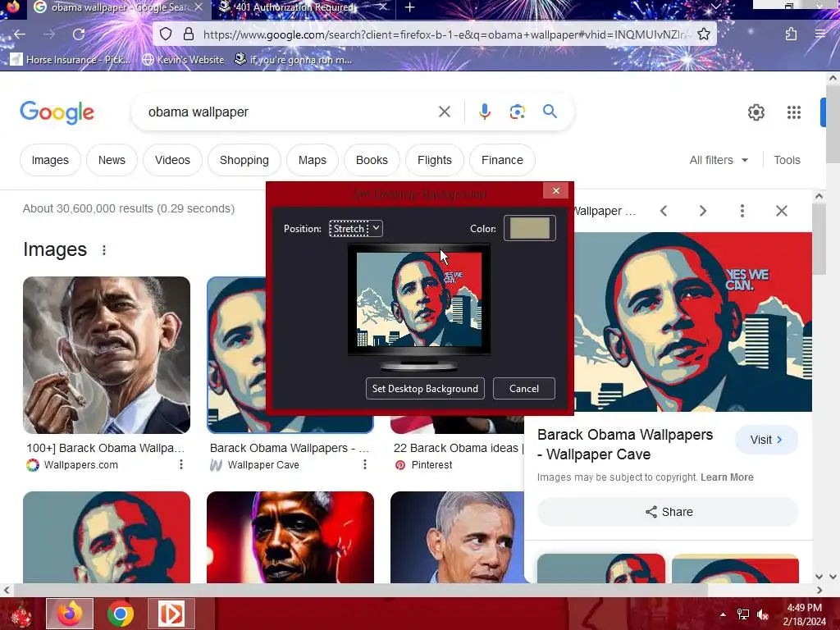Open the "if you're gonna run m..." bookmark
Image resolution: width=840 pixels, height=630 pixels.
pyautogui.click(x=293, y=59)
